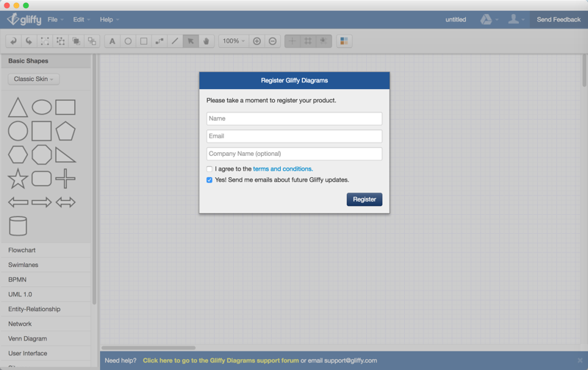Select the Text tool
588x370 pixels.
click(112, 41)
